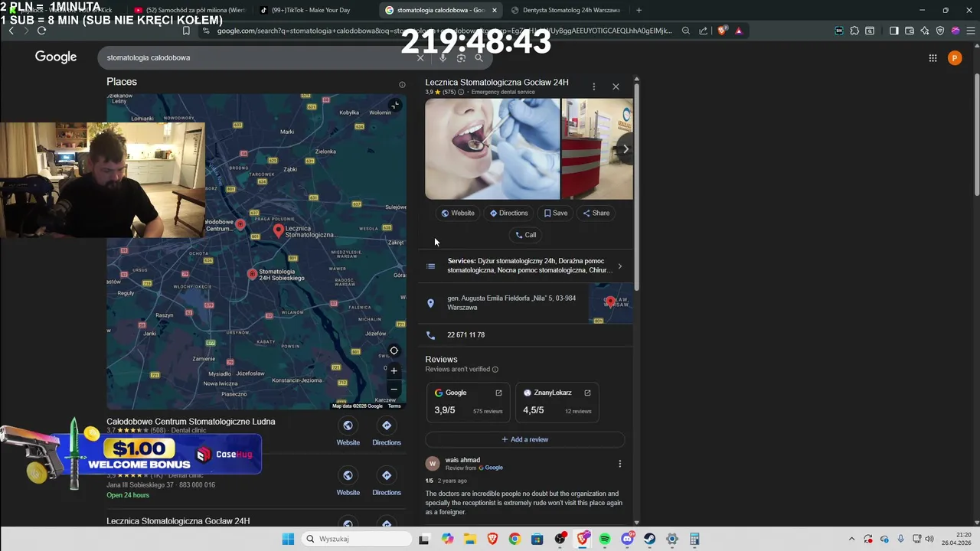Click the Wyszukaj taskbar search box
Viewport: 980px width, 551px height.
[357, 539]
